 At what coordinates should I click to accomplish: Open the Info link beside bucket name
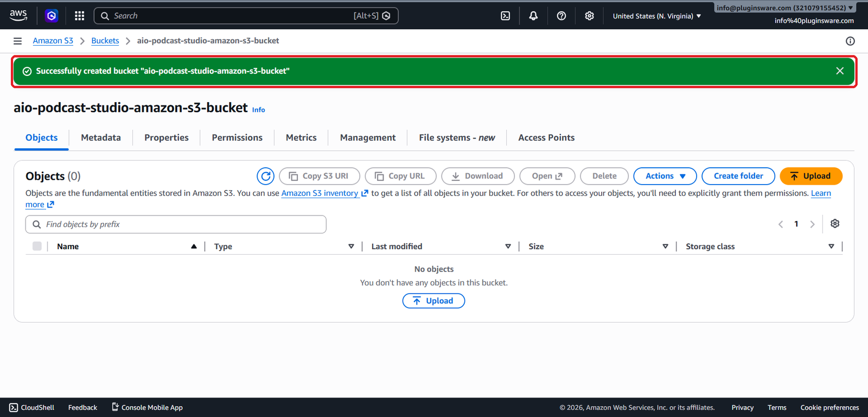click(x=259, y=110)
